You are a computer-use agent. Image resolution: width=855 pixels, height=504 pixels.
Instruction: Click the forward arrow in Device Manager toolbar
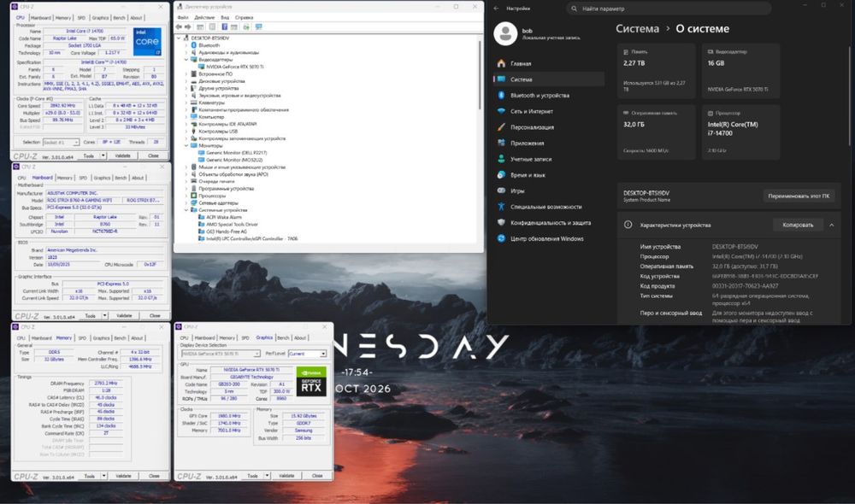188,26
